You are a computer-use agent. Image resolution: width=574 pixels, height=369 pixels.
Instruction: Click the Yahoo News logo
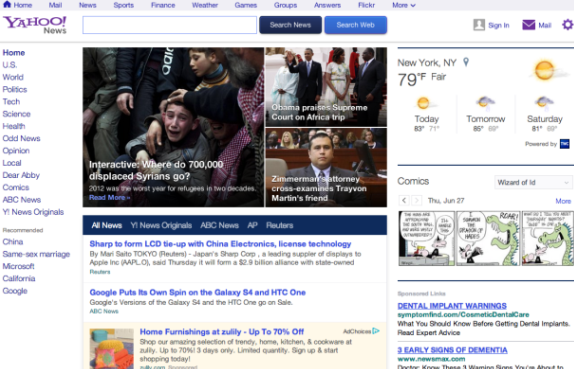[x=35, y=25]
